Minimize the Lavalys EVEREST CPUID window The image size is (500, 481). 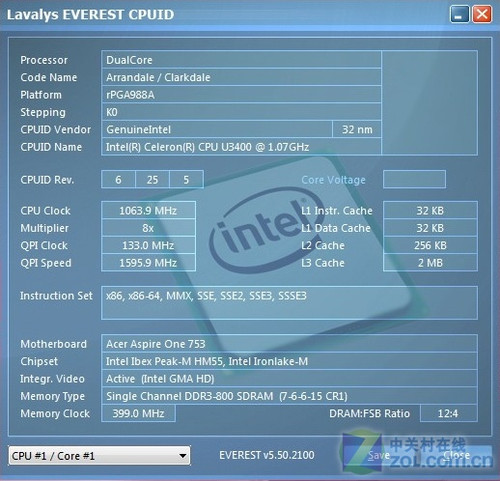[x=459, y=15]
